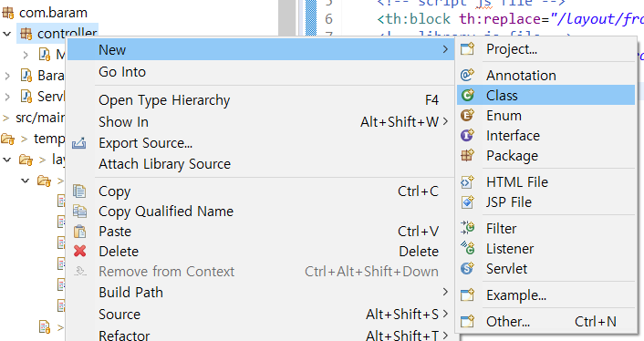Screen dimensions: 644x341
Task: Click the Other wizard icon
Action: 467,321
